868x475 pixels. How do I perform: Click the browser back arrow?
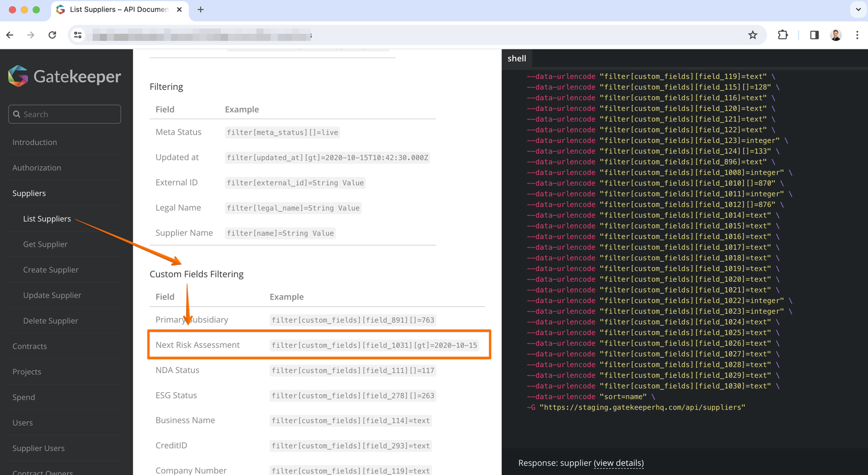click(10, 35)
